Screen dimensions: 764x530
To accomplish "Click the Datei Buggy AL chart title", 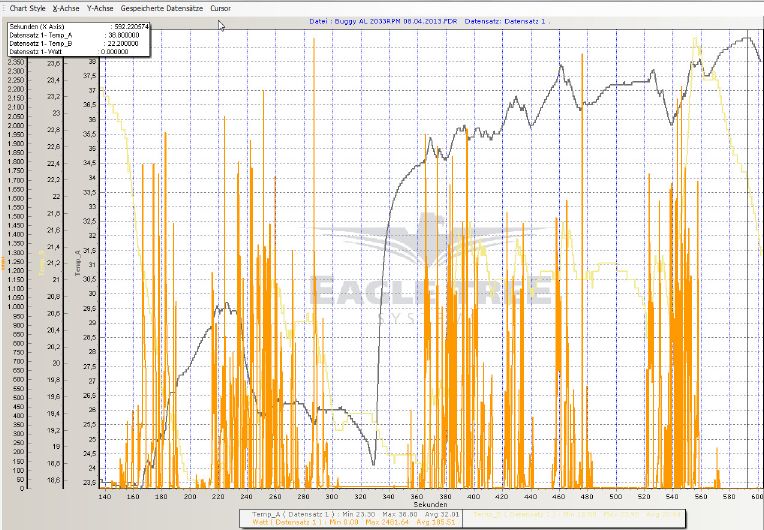I will (429, 21).
